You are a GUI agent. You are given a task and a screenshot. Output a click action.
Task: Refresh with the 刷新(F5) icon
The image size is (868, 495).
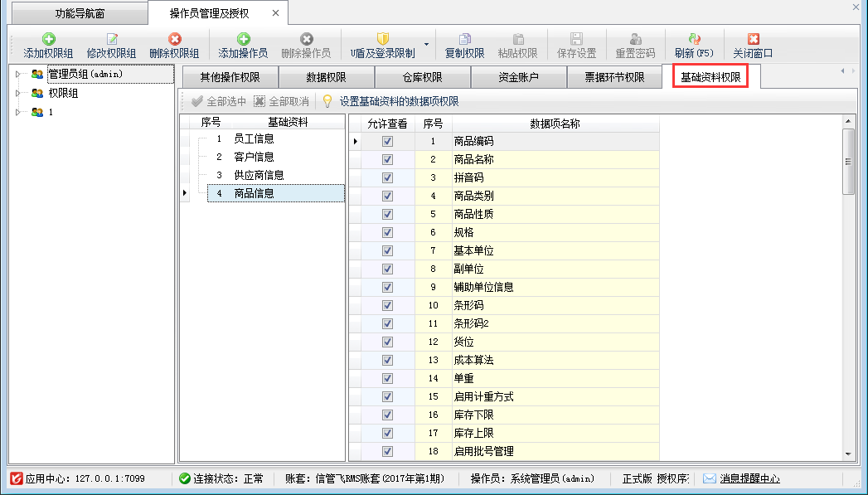coord(694,39)
